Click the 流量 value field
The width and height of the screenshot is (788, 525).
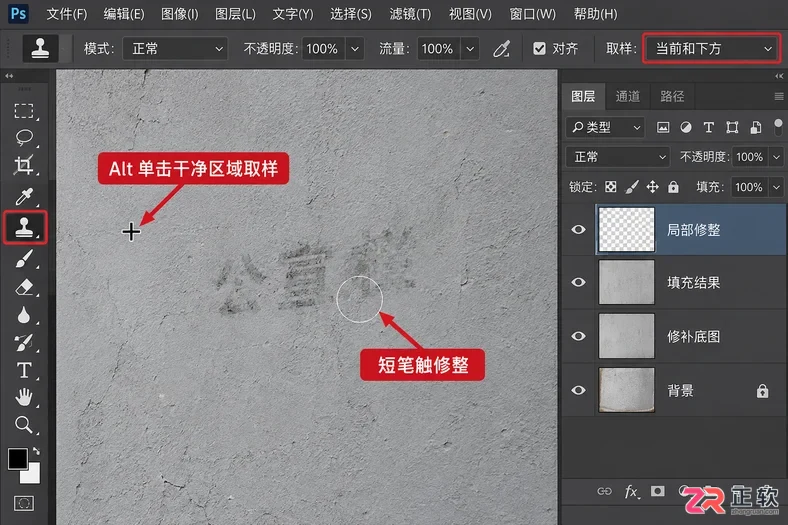[x=438, y=49]
